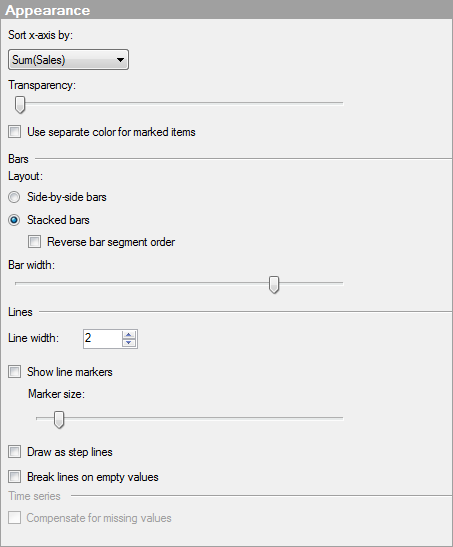Screen dimensions: 453x547
Task: Click the Bar width slider thumb
Action: point(274,285)
